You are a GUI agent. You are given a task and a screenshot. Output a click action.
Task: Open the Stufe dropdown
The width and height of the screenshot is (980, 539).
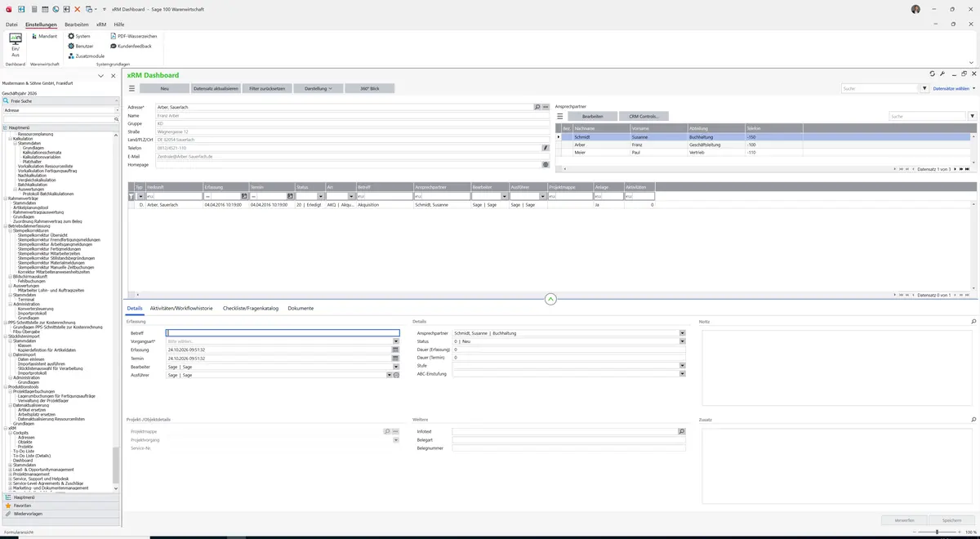682,366
